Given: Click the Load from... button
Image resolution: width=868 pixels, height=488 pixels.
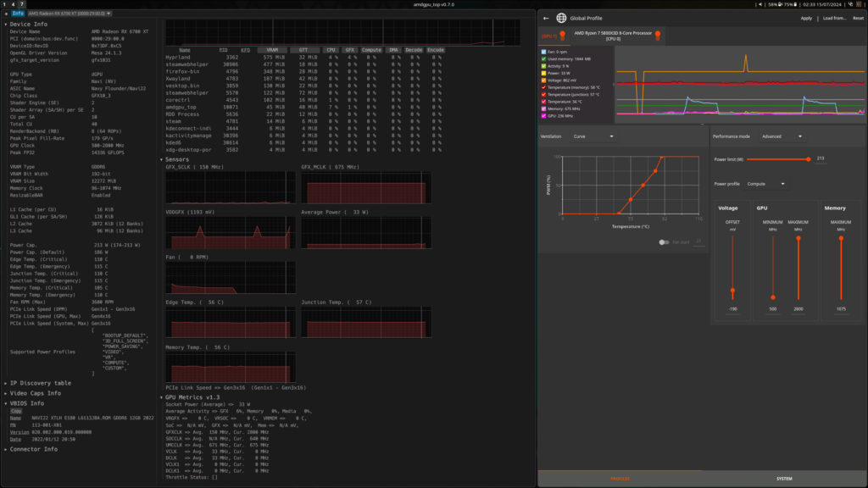Looking at the screenshot, I should [x=834, y=19].
